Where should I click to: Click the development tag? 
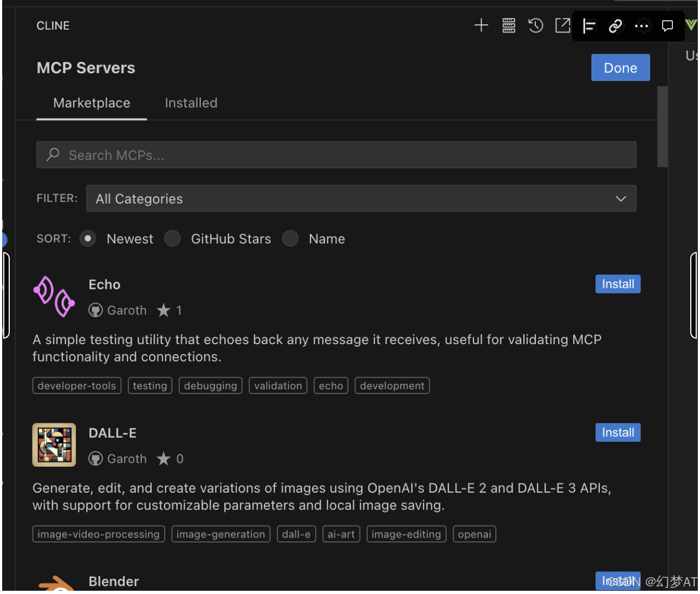tap(392, 386)
